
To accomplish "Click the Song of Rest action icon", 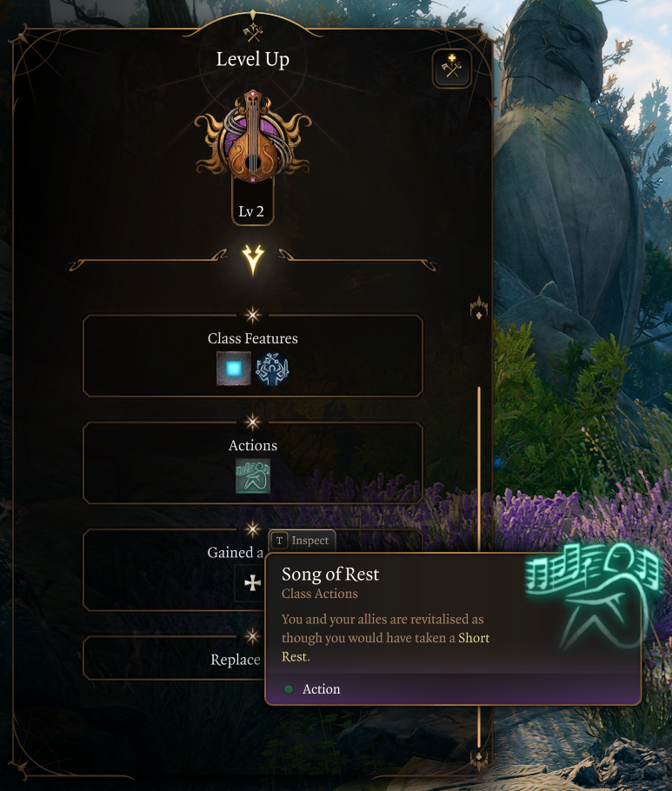I will pyautogui.click(x=253, y=475).
